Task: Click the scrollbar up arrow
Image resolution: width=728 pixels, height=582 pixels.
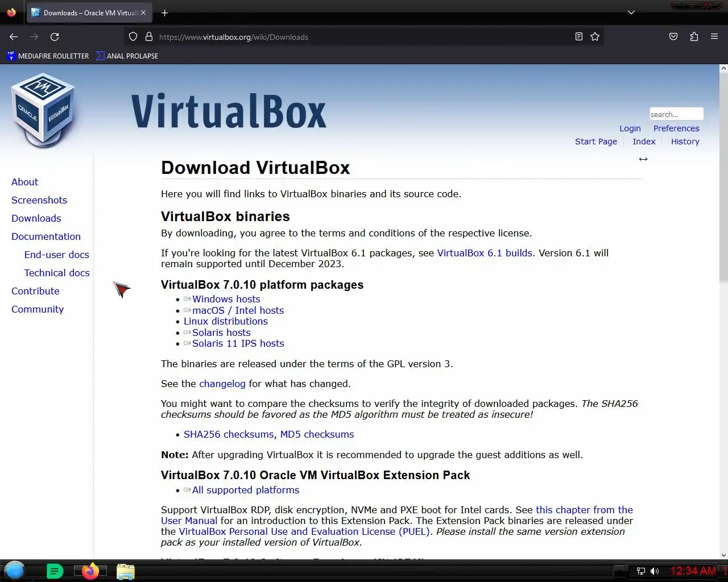Action: tap(723, 68)
